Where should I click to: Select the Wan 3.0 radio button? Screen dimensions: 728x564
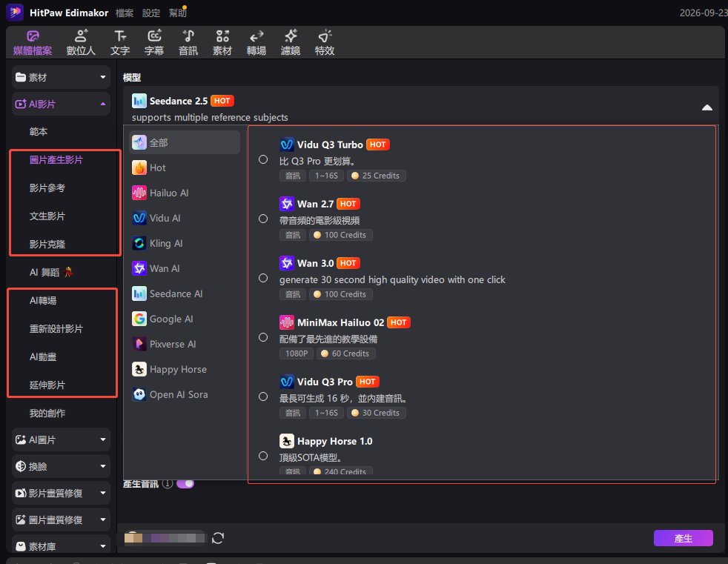click(263, 278)
